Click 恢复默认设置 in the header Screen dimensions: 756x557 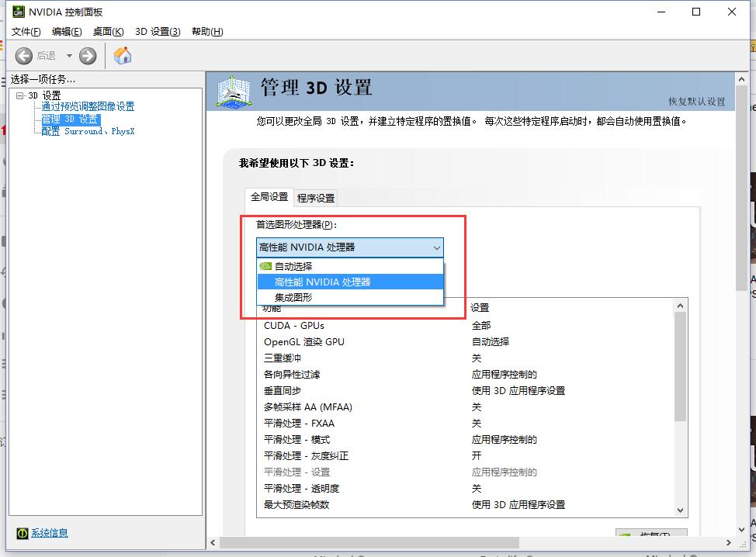696,102
